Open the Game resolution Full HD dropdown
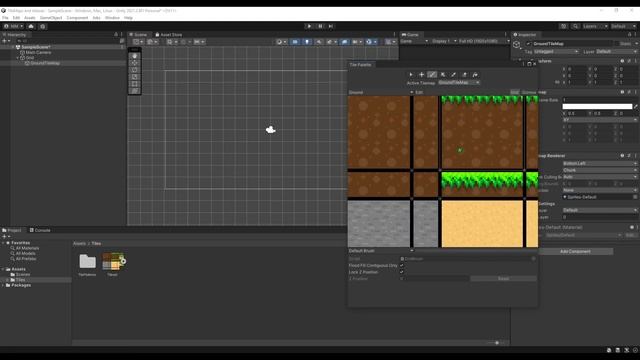640x360 pixels. (x=484, y=41)
